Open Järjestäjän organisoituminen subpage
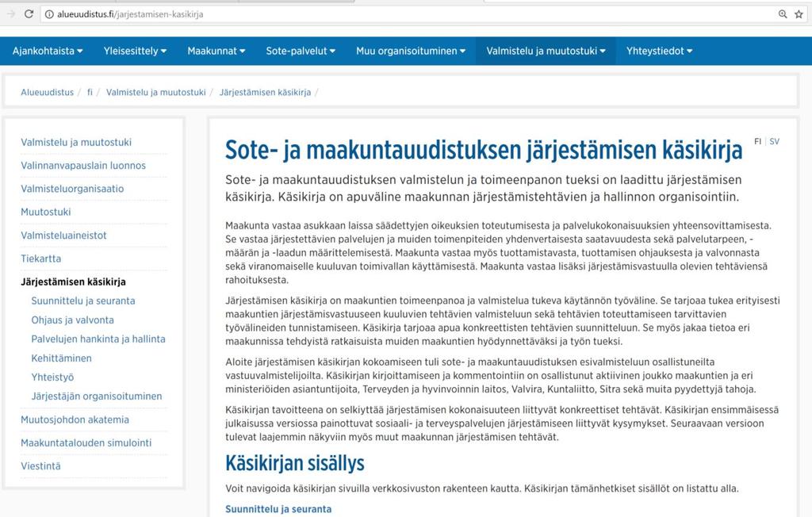 96,396
